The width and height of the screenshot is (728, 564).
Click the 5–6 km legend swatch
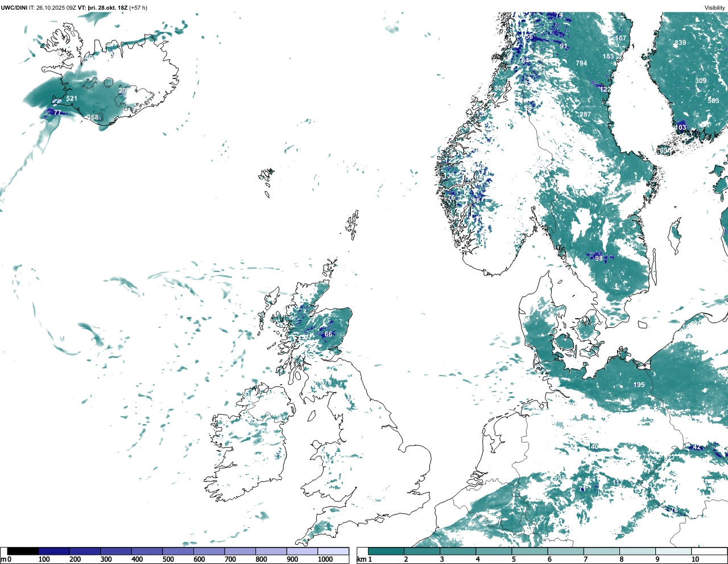(530, 551)
